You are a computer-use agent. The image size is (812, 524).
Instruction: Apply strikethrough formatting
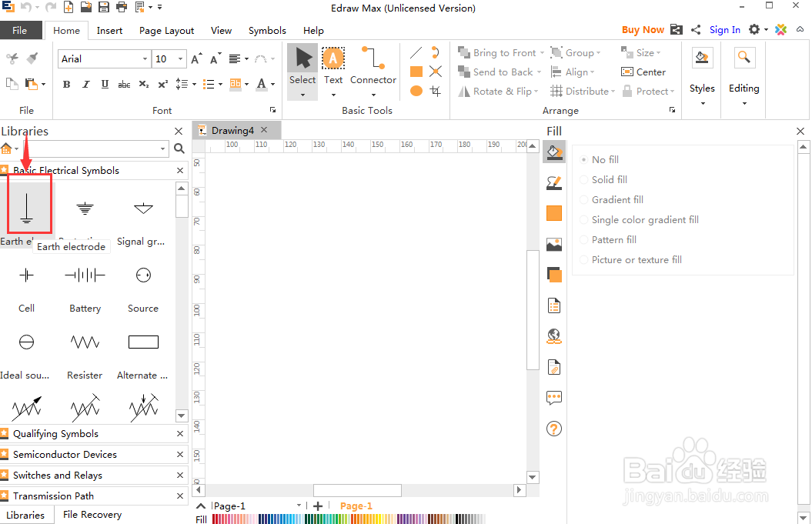tap(124, 84)
